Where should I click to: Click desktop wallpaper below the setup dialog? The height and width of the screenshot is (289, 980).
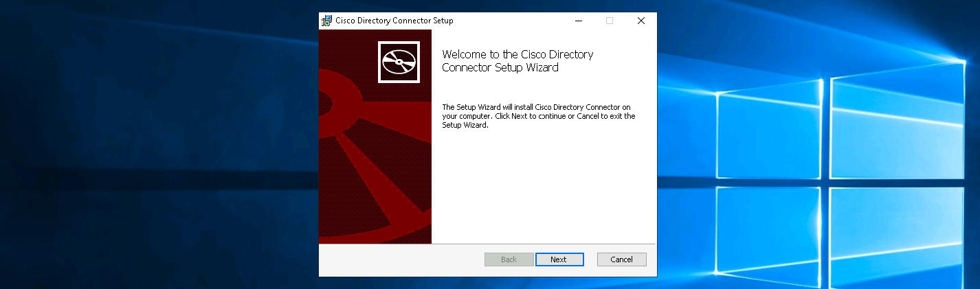click(488, 283)
